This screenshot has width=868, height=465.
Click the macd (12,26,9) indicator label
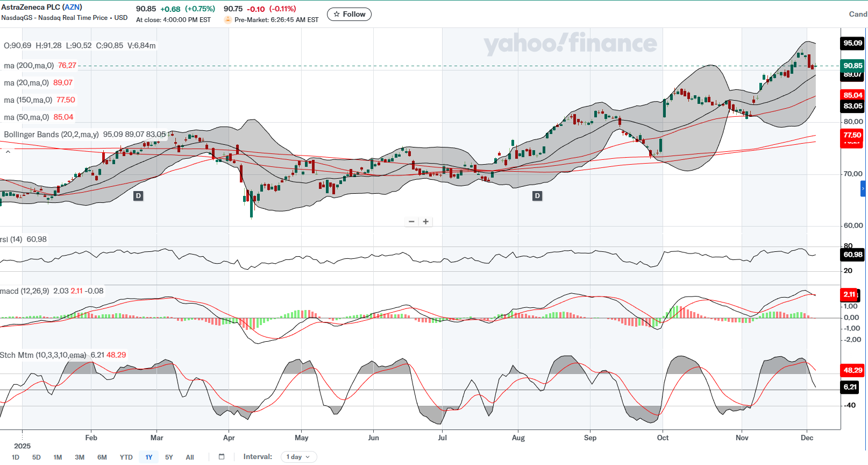click(24, 291)
